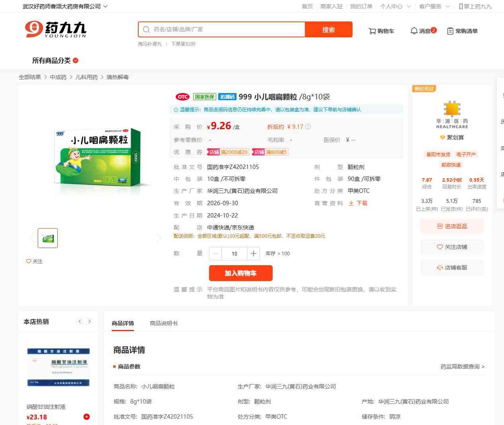The width and height of the screenshot is (504, 425).
Task: Open the frequently purchased list icon
Action: tap(450, 31)
